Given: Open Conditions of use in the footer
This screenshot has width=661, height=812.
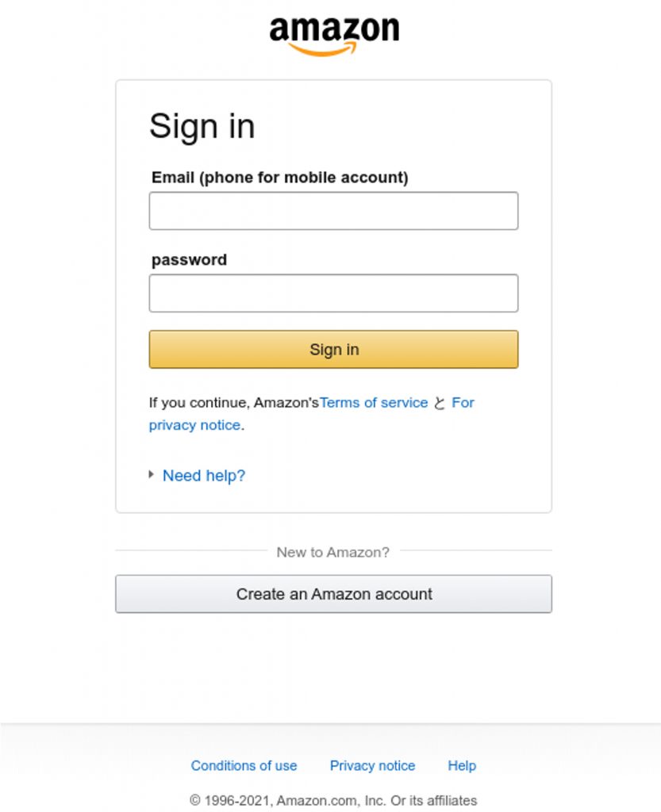Looking at the screenshot, I should (244, 766).
